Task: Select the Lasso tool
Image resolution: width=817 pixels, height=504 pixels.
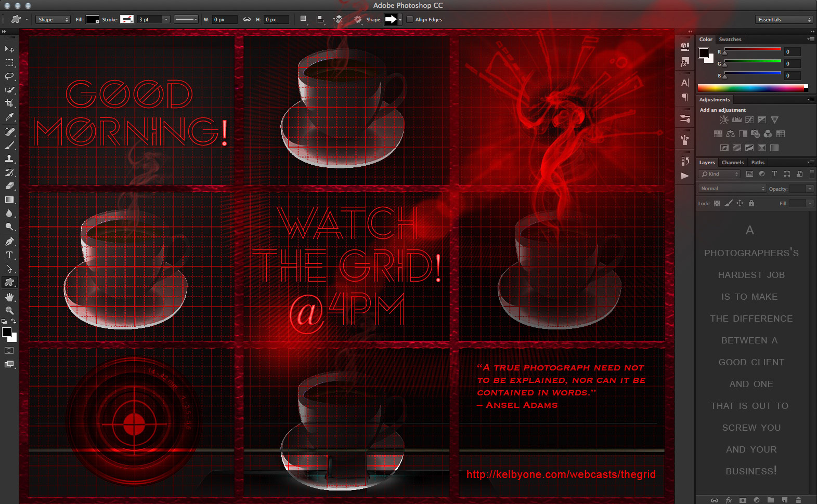Action: pyautogui.click(x=9, y=76)
